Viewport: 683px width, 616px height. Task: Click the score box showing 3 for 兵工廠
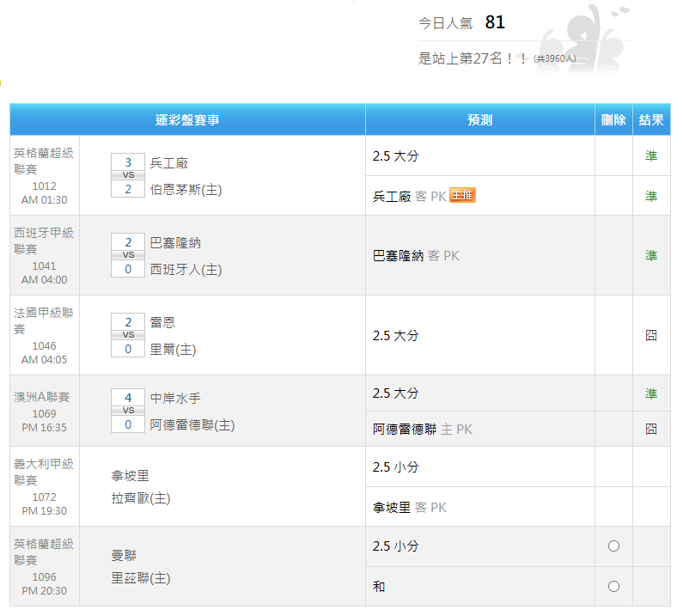(128, 162)
